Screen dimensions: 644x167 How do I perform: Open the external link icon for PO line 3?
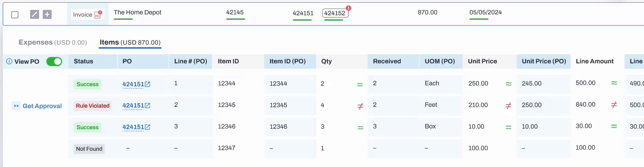[148, 127]
